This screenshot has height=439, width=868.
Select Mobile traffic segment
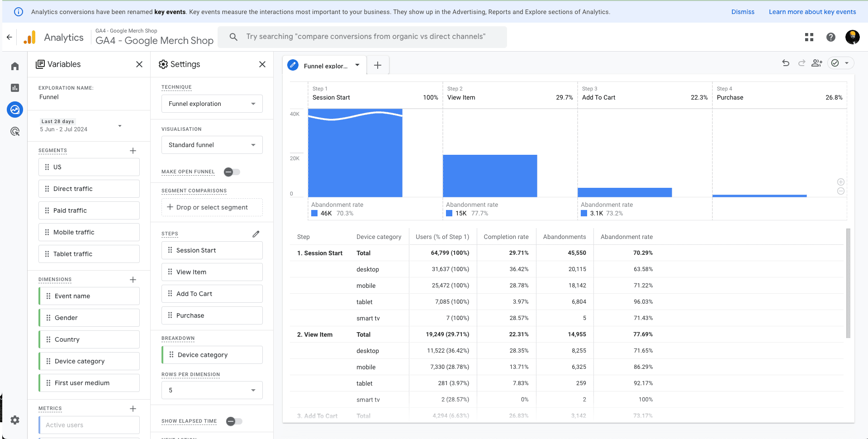[89, 232]
